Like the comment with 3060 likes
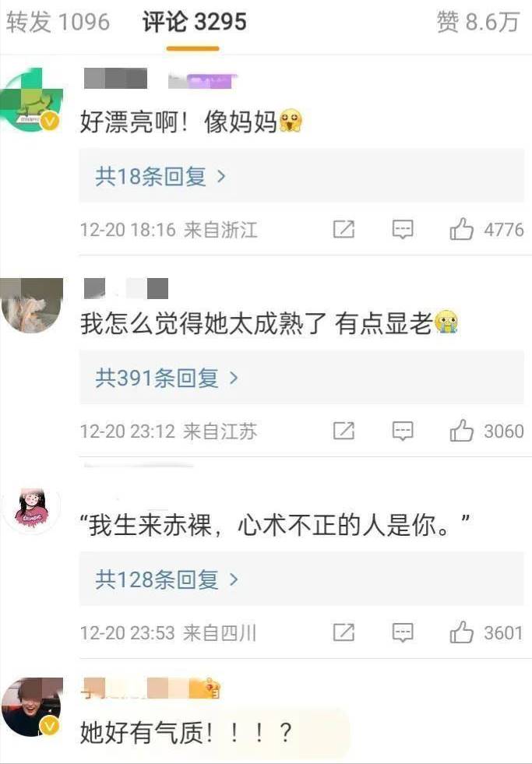This screenshot has width=532, height=764. click(x=487, y=431)
